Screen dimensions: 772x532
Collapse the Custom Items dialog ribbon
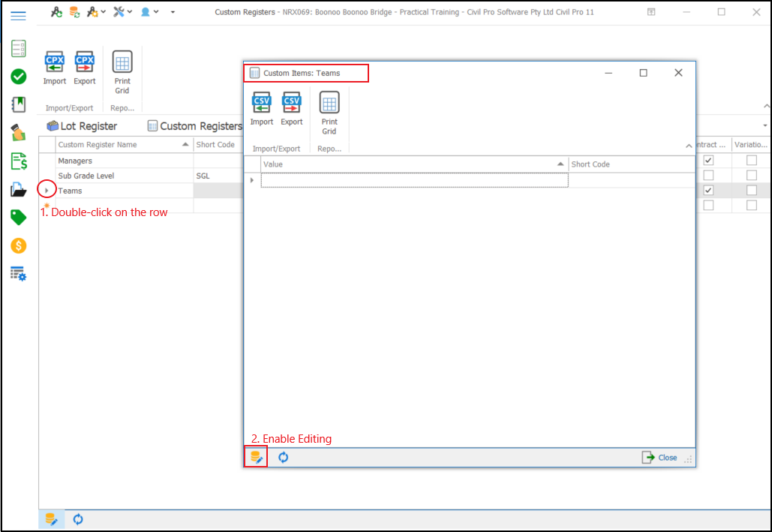point(689,146)
